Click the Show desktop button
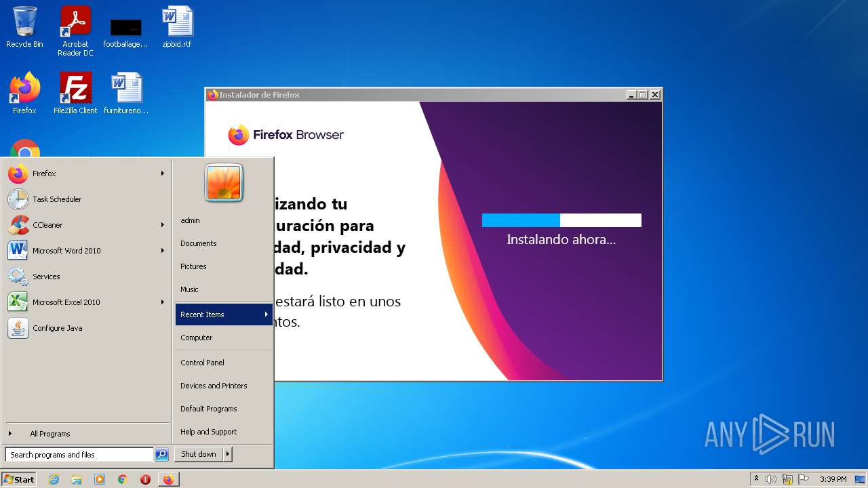 pyautogui.click(x=860, y=479)
